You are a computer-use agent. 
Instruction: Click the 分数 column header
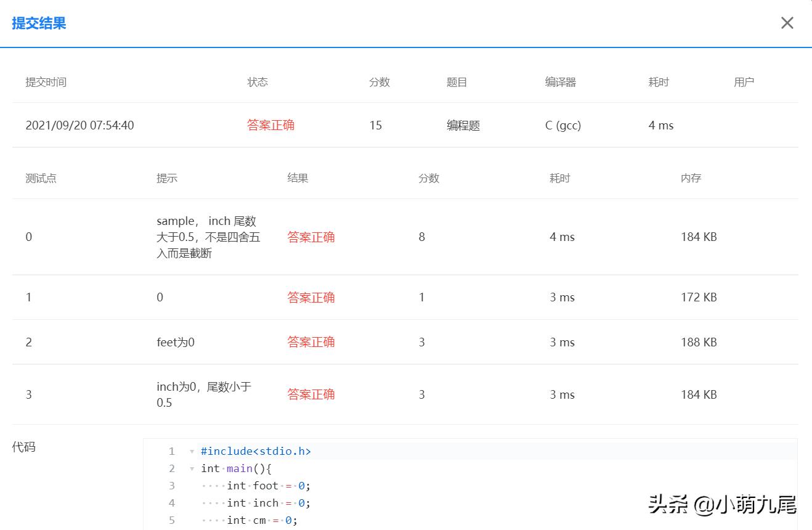[380, 82]
